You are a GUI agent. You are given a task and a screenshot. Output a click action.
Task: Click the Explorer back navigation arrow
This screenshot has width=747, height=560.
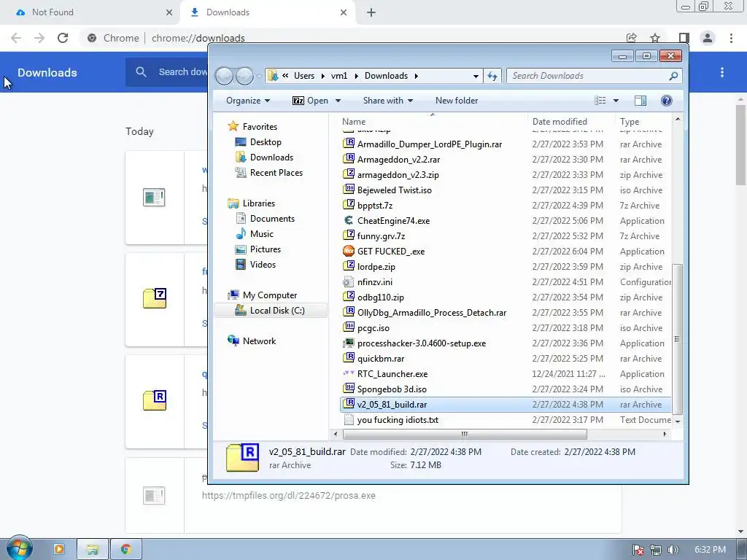225,76
